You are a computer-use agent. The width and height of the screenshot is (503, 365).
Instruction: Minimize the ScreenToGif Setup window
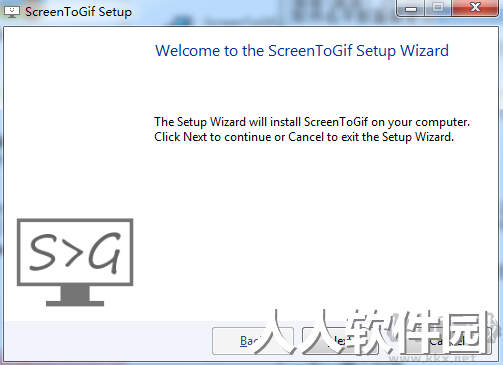[x=411, y=8]
